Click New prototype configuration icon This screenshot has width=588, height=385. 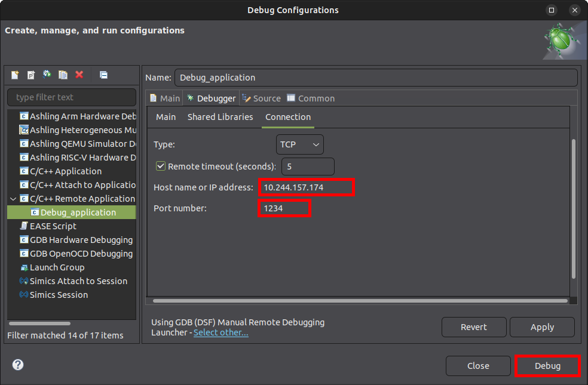pos(31,75)
